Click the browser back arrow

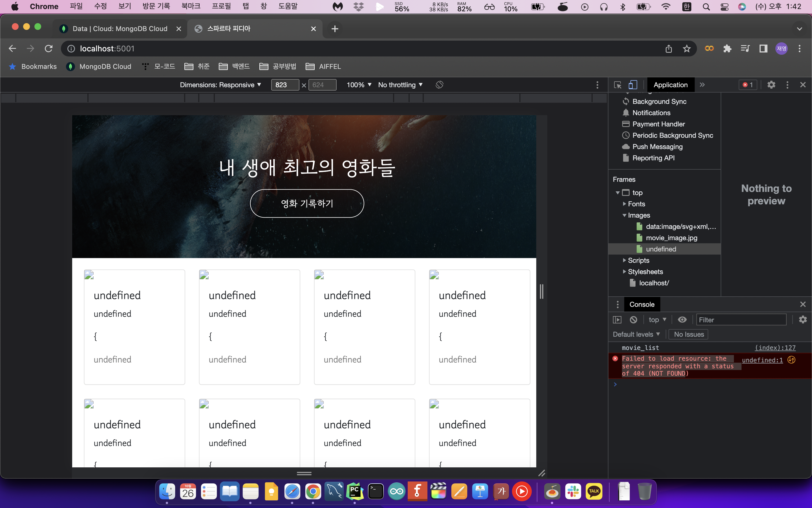click(12, 49)
